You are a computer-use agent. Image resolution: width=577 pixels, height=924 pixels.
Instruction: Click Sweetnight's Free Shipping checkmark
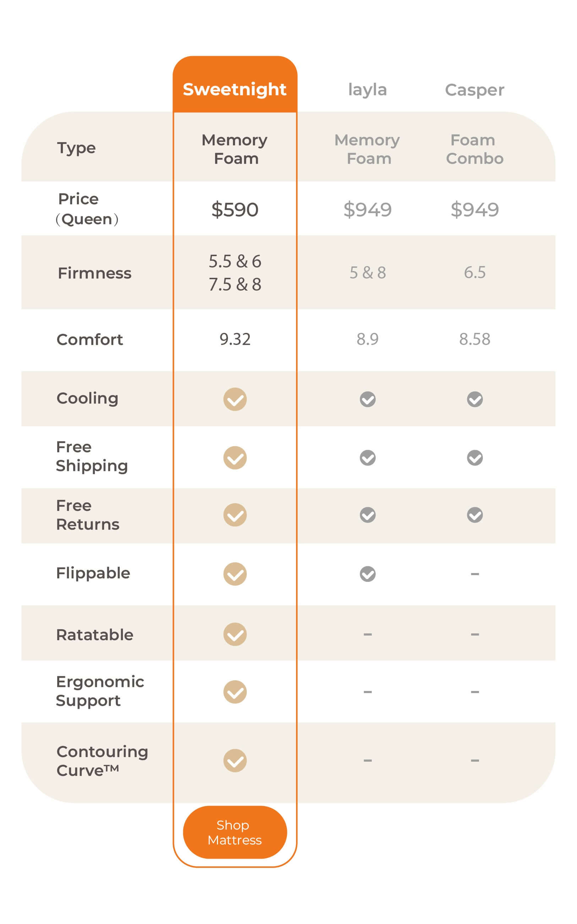[x=235, y=458]
